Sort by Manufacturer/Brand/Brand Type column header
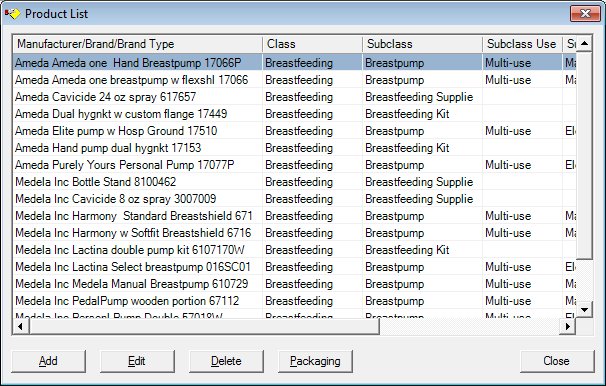 (138, 44)
